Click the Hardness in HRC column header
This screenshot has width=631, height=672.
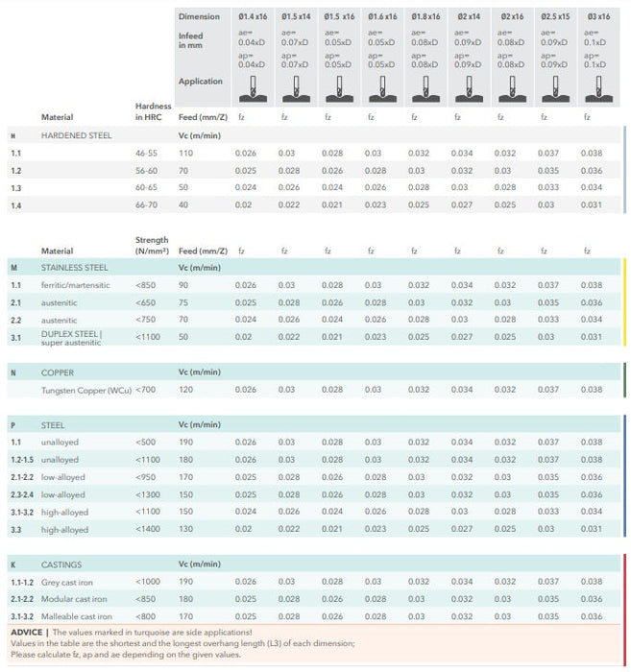click(153, 111)
